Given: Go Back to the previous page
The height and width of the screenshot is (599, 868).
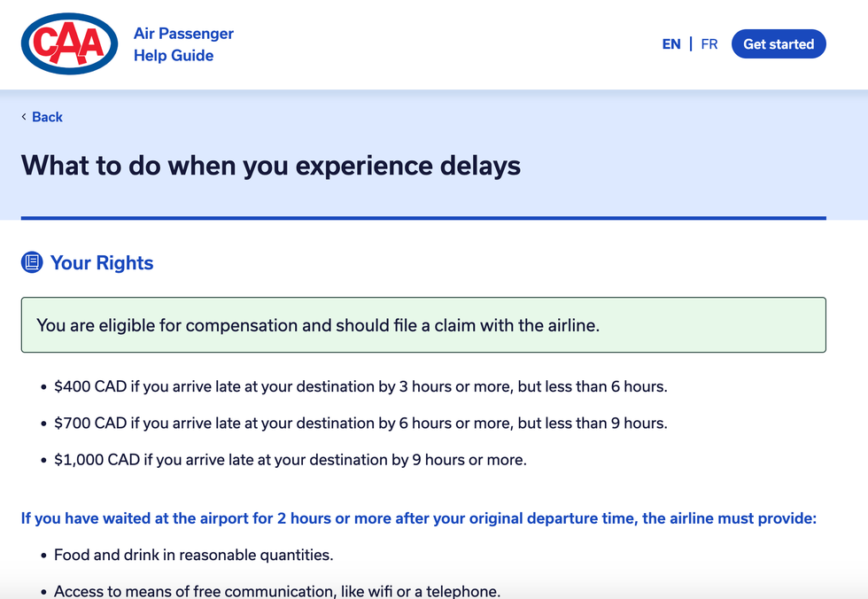Looking at the screenshot, I should point(42,116).
